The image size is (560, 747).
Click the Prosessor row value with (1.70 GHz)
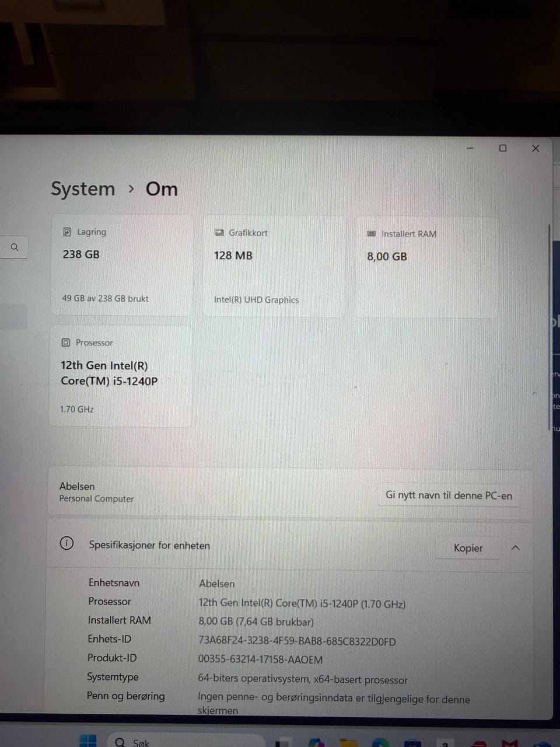302,603
